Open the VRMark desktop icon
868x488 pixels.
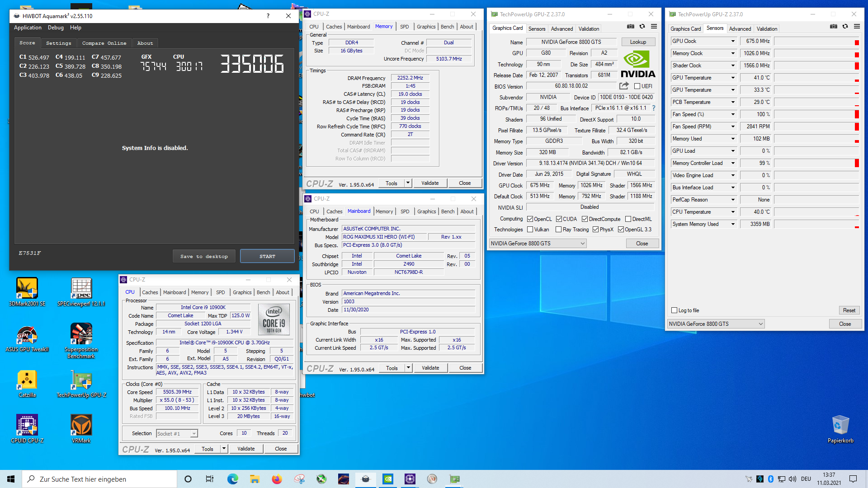click(x=81, y=429)
